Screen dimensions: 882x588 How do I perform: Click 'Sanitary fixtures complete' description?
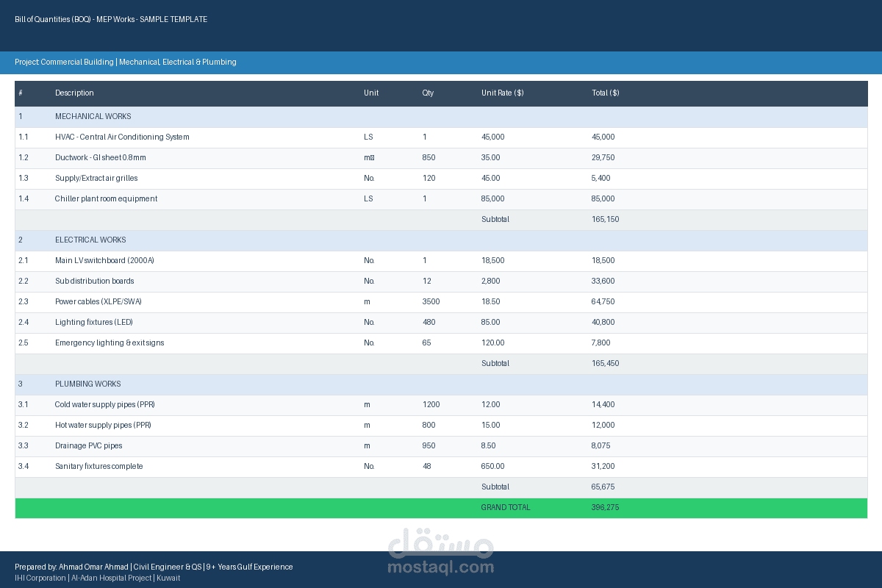click(x=99, y=467)
